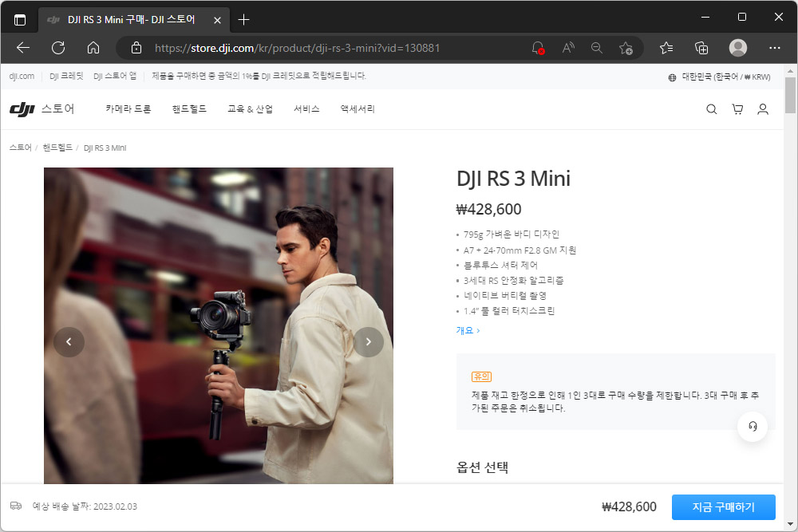Image resolution: width=798 pixels, height=532 pixels.
Task: Open browser Collections
Action: point(701,48)
